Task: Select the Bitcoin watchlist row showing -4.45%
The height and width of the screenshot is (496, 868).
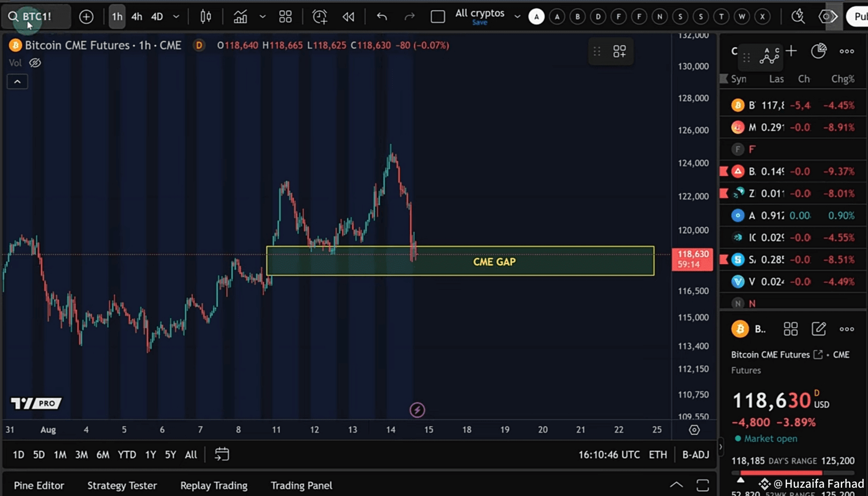Action: click(793, 105)
